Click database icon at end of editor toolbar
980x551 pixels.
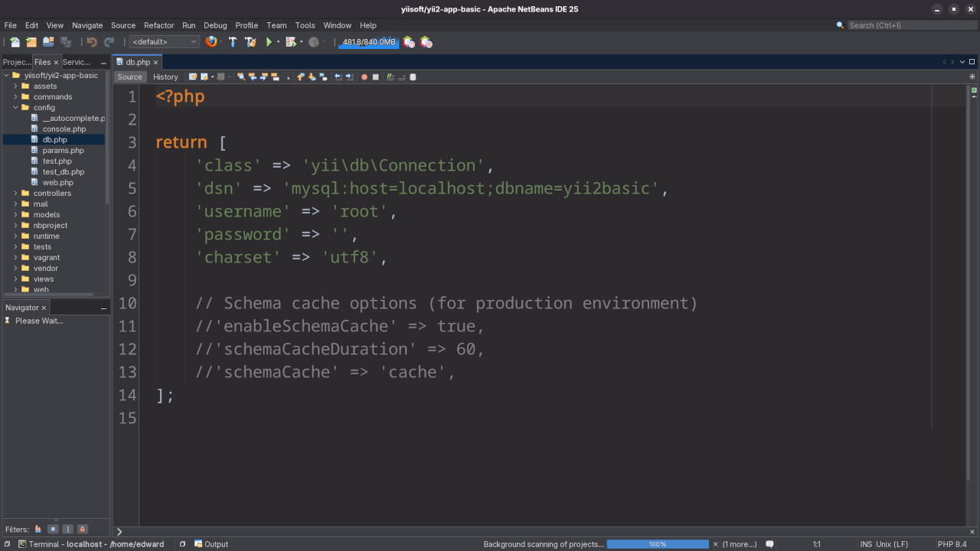pyautogui.click(x=413, y=77)
